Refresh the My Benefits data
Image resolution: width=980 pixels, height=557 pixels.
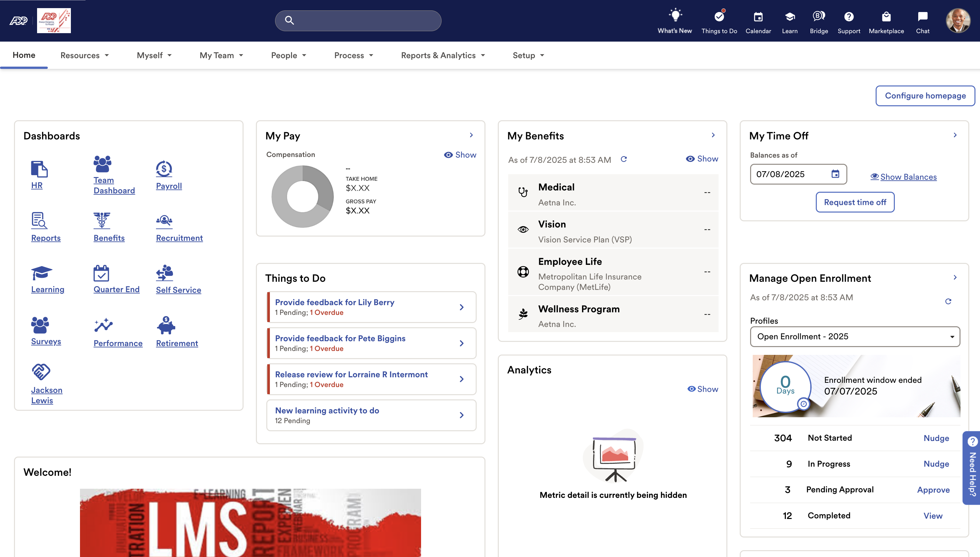pyautogui.click(x=624, y=159)
